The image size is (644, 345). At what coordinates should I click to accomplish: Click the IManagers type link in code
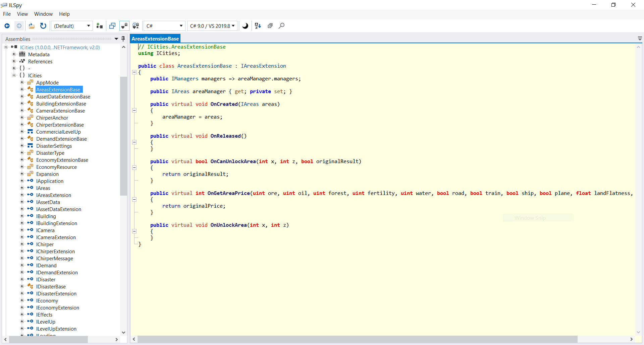pos(185,79)
